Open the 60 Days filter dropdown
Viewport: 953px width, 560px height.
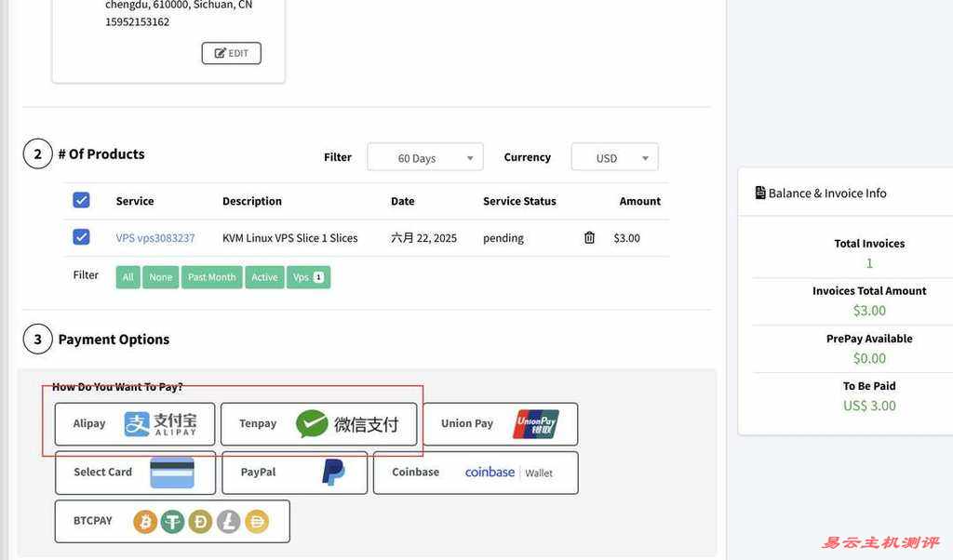pyautogui.click(x=424, y=157)
